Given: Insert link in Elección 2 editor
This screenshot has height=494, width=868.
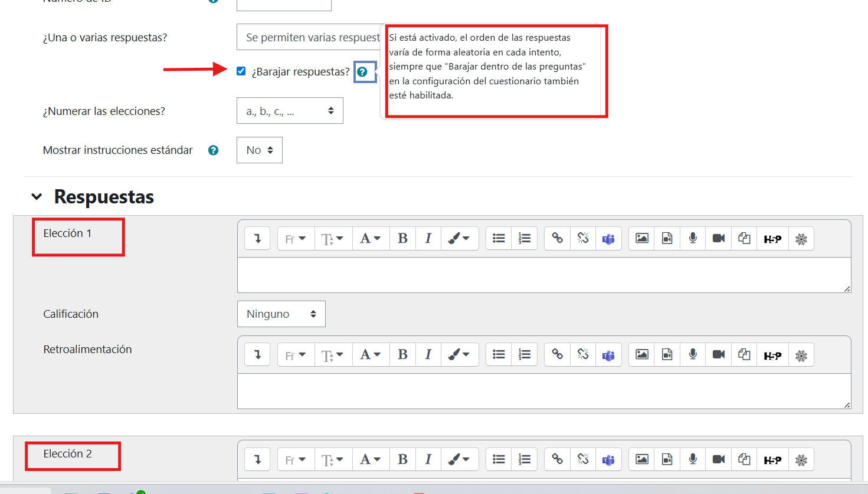Looking at the screenshot, I should coord(557,459).
